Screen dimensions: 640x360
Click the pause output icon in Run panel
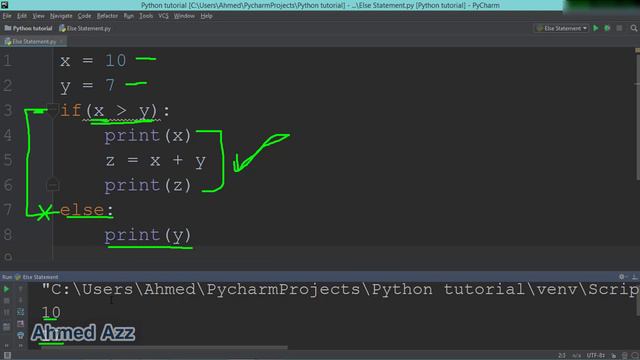click(7, 313)
